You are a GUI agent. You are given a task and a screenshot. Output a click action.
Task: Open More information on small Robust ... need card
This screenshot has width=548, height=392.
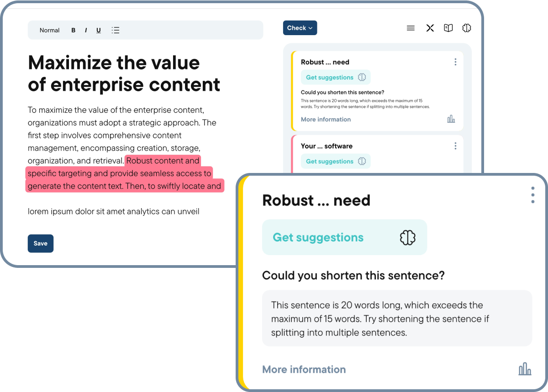pyautogui.click(x=326, y=119)
